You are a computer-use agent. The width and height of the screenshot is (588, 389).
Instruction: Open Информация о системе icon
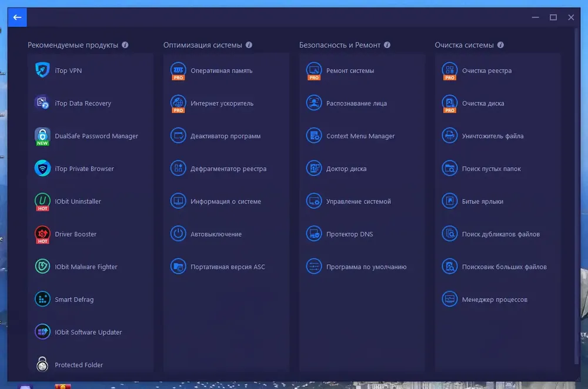pyautogui.click(x=178, y=201)
